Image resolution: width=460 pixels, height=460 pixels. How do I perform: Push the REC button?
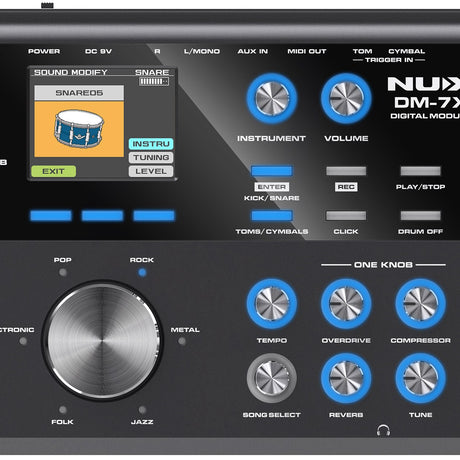[346, 171]
